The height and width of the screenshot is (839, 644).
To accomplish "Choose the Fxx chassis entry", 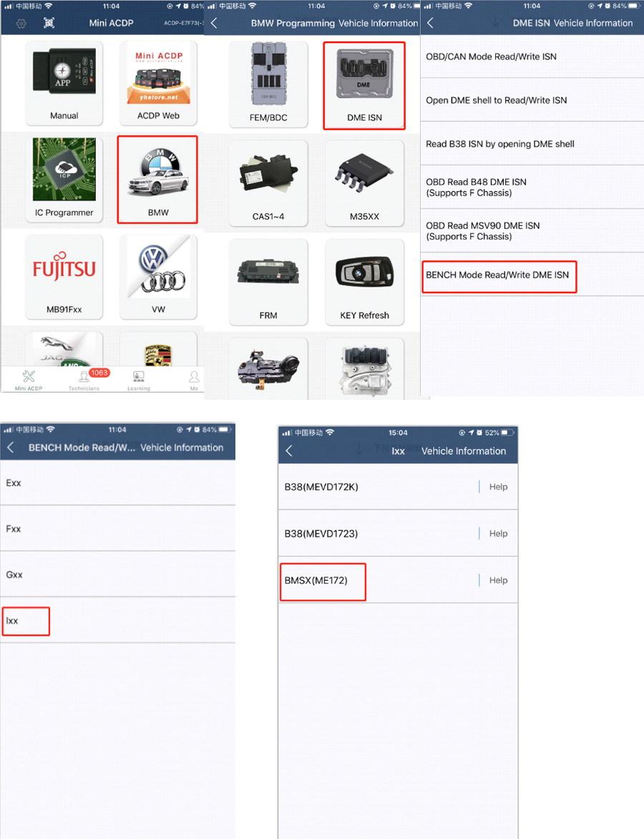I will click(x=118, y=529).
